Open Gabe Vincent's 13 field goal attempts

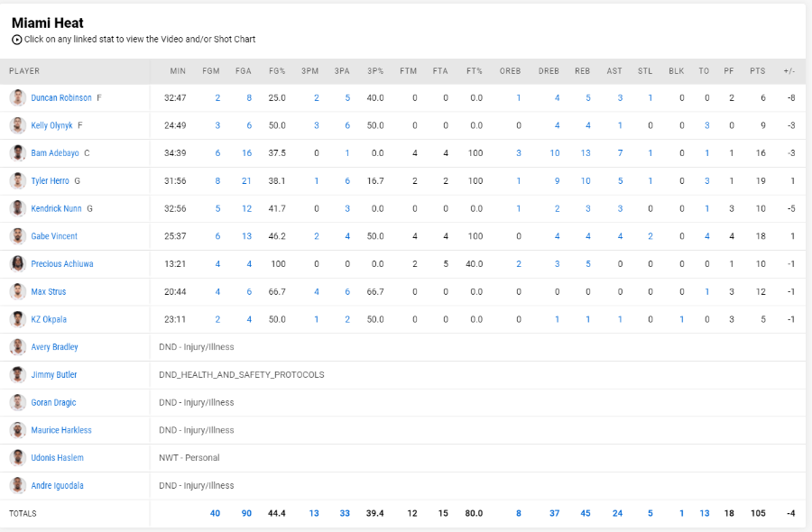[246, 236]
